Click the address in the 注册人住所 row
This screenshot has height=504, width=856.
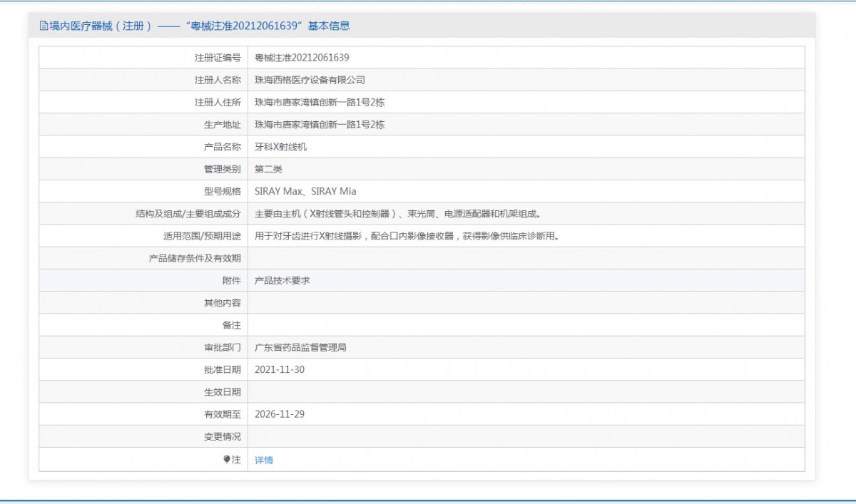[x=320, y=102]
